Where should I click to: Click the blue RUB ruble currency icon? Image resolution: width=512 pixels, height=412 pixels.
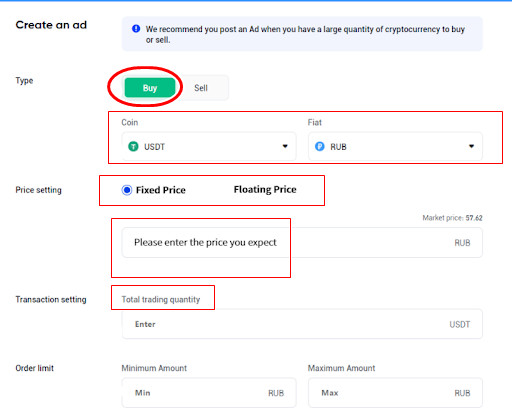320,146
